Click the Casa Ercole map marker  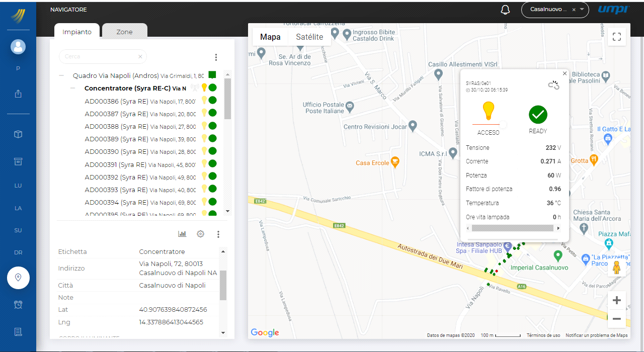[x=394, y=161]
